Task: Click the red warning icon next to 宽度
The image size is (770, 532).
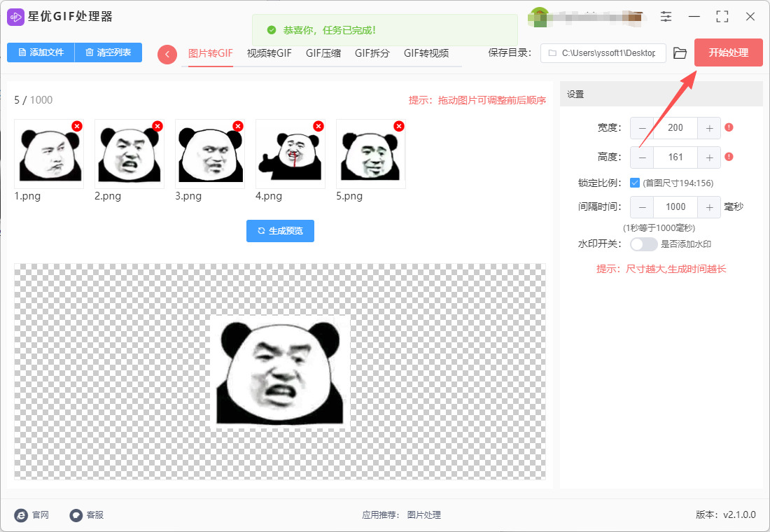Action: tap(729, 127)
